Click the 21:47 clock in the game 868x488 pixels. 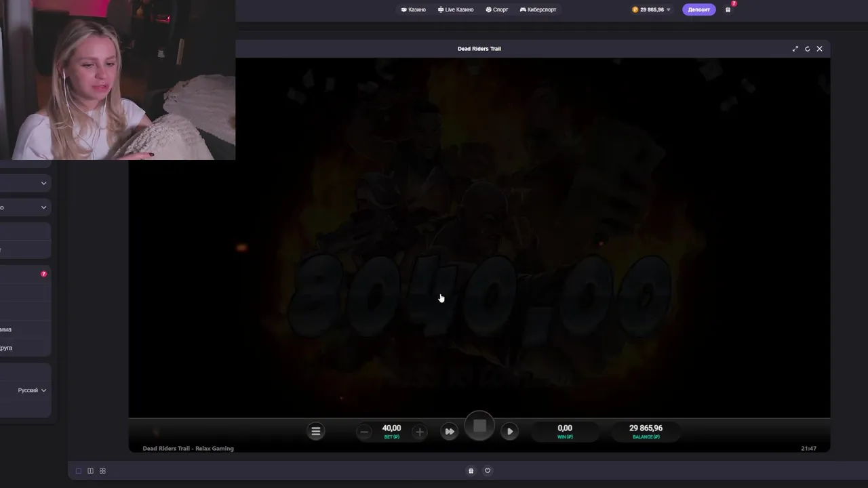point(808,448)
